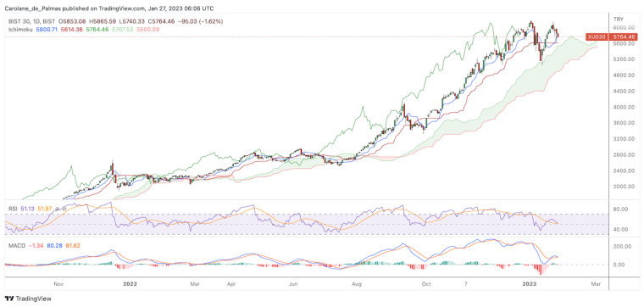This screenshot has height=307, width=644.
Task: Click the XU030 price tag on price axis
Action: tap(598, 37)
